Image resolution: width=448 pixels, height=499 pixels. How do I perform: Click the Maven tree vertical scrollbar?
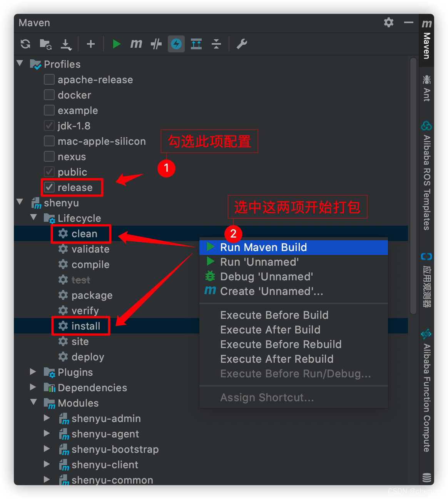(x=414, y=186)
